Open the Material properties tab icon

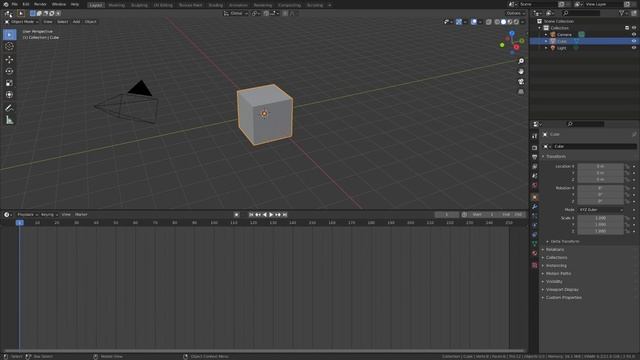tap(535, 253)
